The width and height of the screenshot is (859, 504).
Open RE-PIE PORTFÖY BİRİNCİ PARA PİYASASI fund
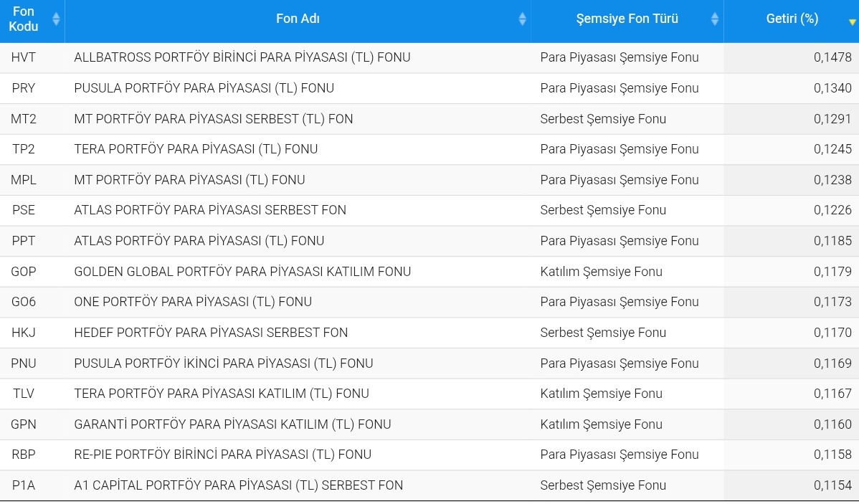pos(222,454)
